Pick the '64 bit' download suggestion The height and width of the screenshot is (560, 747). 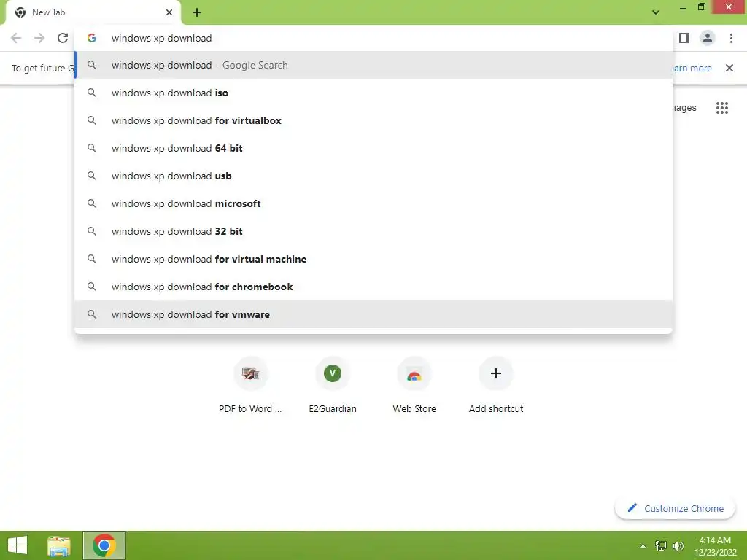click(x=373, y=148)
